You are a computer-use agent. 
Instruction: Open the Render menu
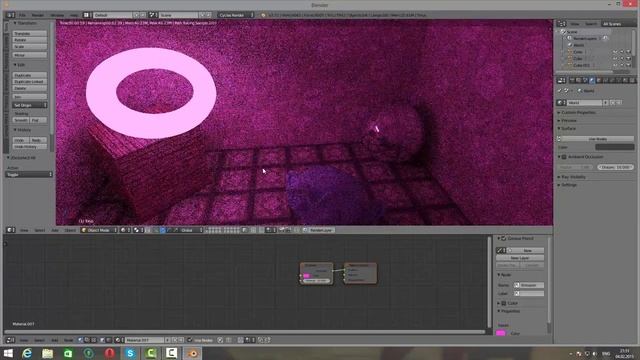point(38,15)
